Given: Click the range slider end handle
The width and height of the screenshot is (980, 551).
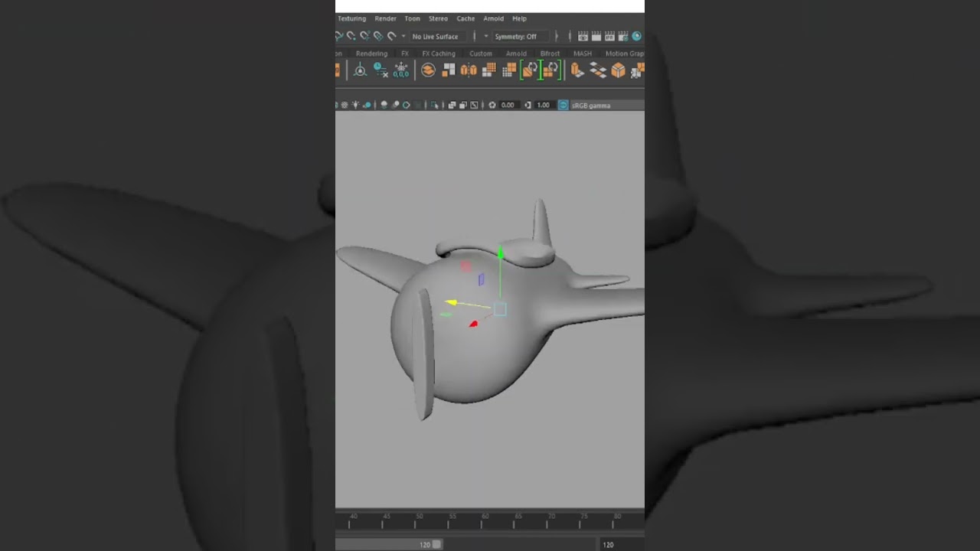Looking at the screenshot, I should 436,544.
